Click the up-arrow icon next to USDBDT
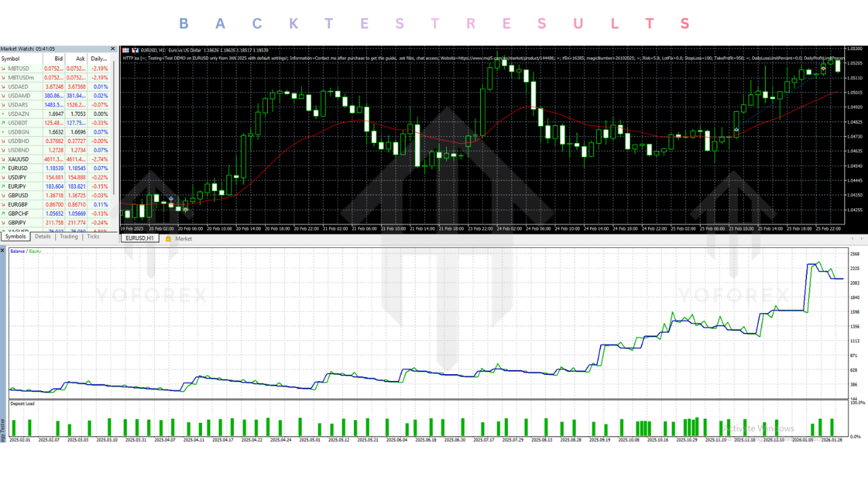Screen dimensions: 868x488 [x=3, y=122]
